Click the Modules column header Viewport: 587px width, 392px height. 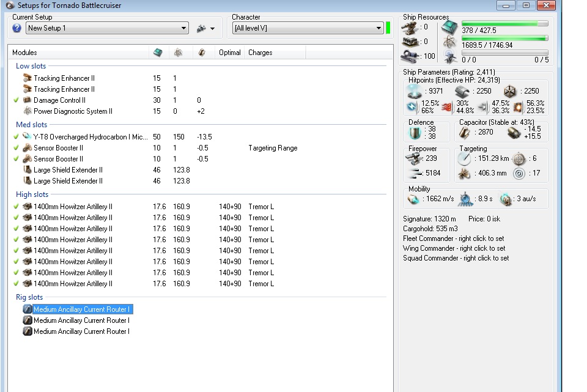[24, 53]
